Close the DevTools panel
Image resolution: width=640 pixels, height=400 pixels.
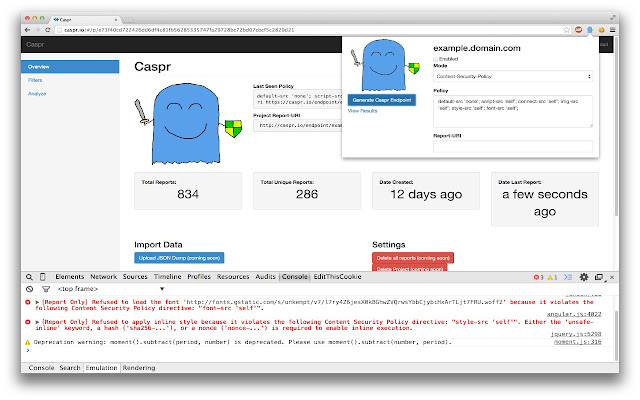point(612,277)
